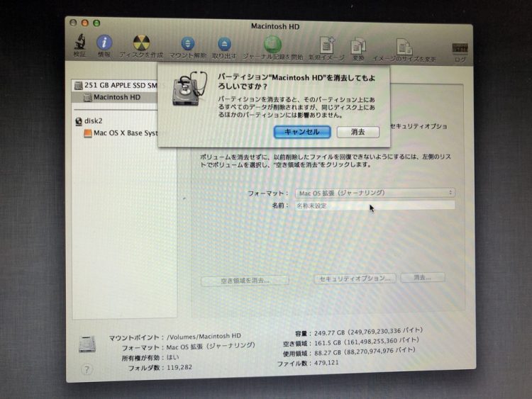Select Mac OS X Base System volume
532x399 pixels.
coord(121,133)
